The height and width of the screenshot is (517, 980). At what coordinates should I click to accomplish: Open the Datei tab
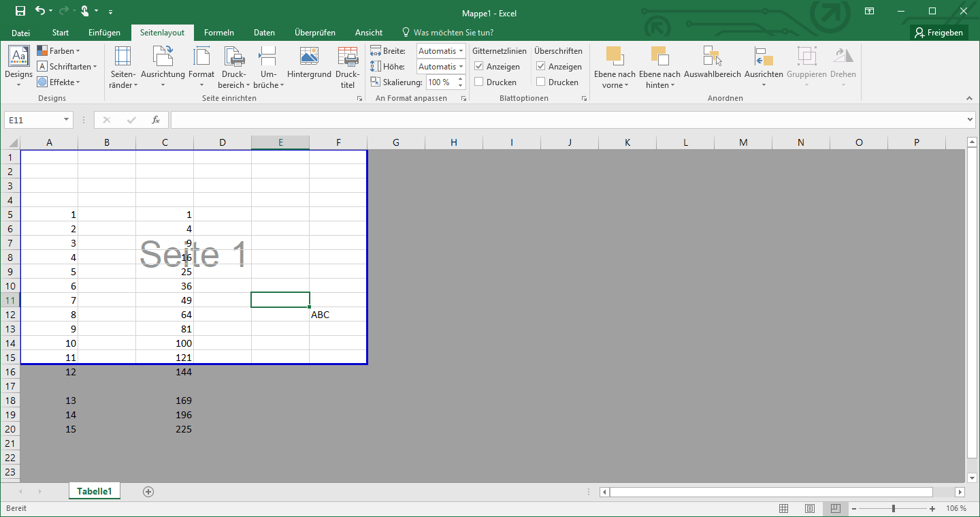click(x=21, y=33)
